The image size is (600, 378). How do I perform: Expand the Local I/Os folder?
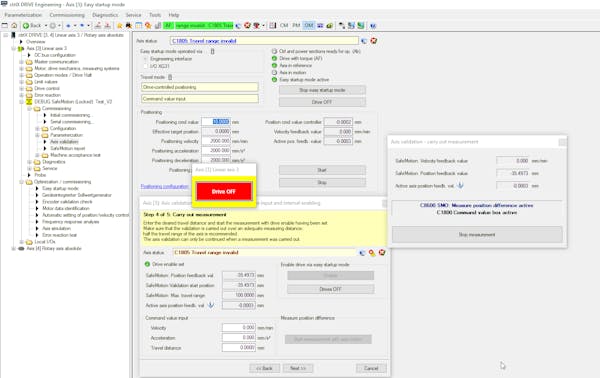point(21,242)
